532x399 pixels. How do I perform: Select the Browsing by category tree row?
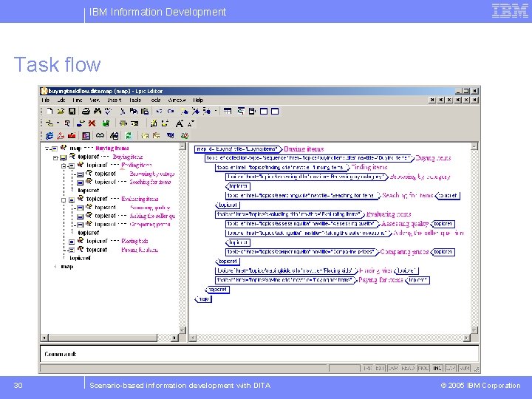pos(126,174)
